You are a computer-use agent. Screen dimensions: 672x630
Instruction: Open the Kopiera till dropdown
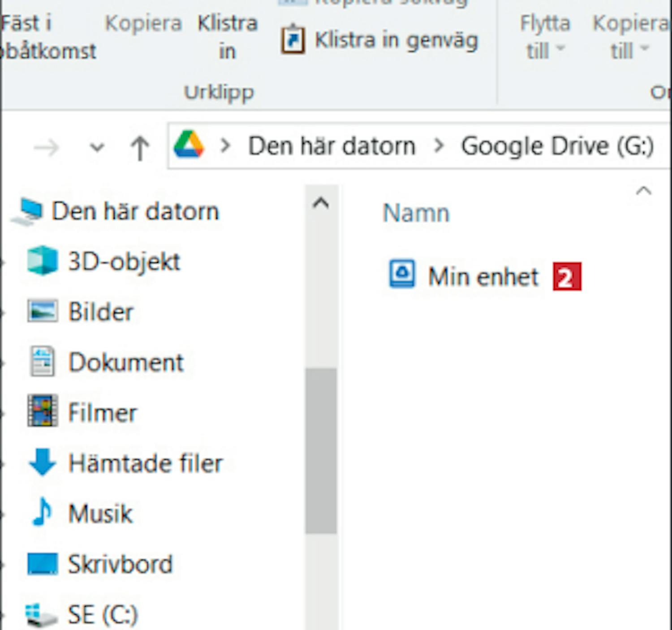click(x=629, y=37)
